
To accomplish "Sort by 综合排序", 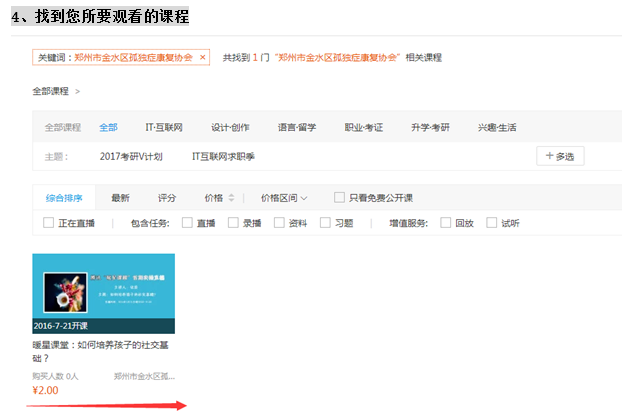I will click(64, 198).
